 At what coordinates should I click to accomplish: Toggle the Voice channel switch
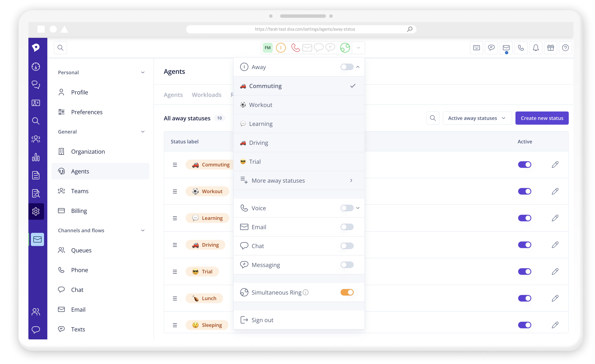click(347, 208)
